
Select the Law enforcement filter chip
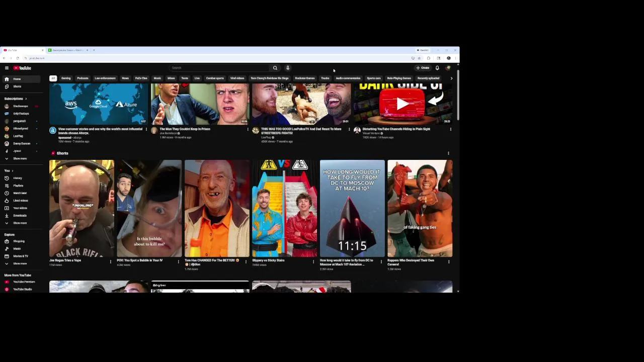coord(105,78)
